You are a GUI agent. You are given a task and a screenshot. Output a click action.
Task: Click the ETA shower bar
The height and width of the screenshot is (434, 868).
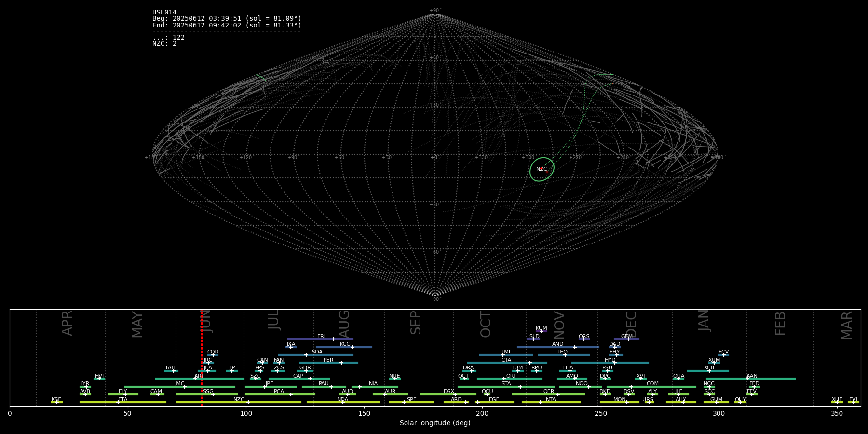(123, 402)
